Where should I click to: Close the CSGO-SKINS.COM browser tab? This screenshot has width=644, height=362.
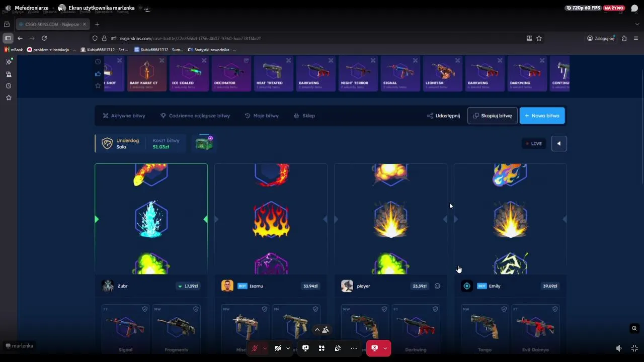point(85,24)
